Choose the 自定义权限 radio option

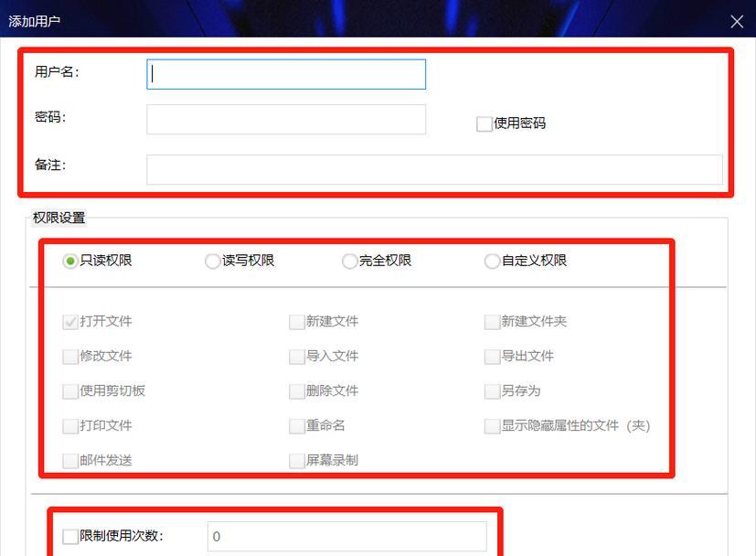[492, 262]
